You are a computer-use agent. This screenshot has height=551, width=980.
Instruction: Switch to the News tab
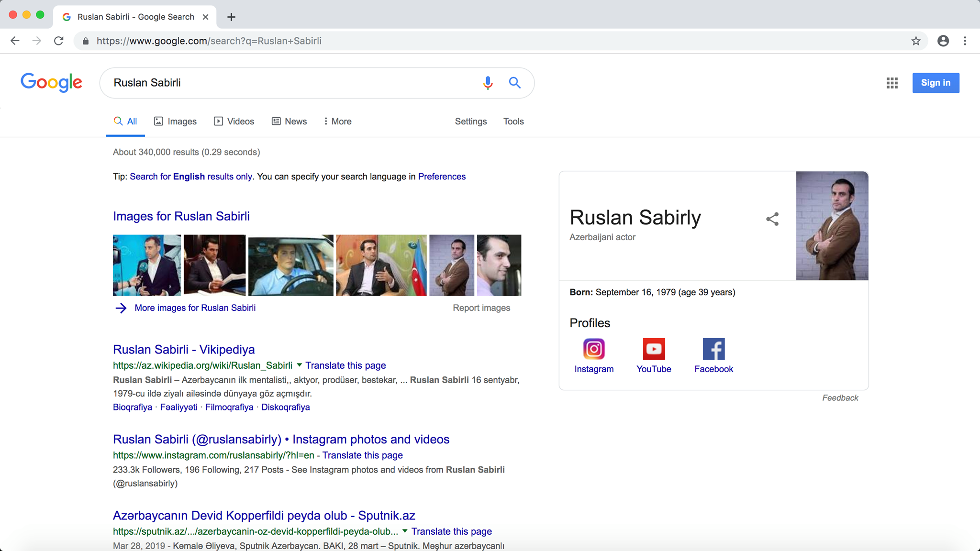point(290,121)
